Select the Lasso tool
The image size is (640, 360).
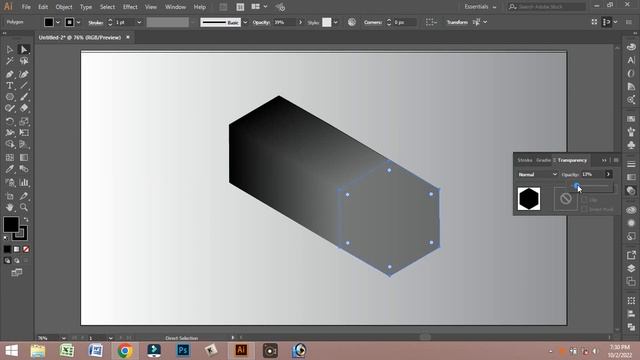24,61
